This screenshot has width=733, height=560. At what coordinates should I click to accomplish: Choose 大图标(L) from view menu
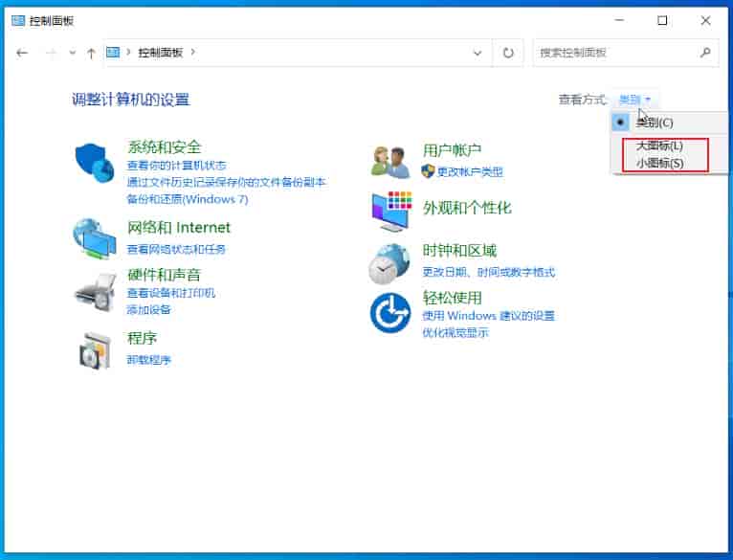(659, 146)
